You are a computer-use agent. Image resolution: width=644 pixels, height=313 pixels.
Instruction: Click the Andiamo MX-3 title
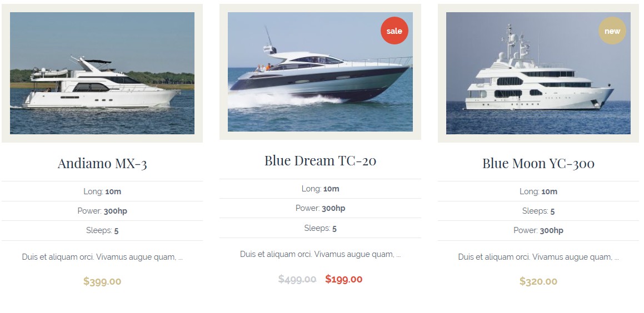pyautogui.click(x=102, y=163)
